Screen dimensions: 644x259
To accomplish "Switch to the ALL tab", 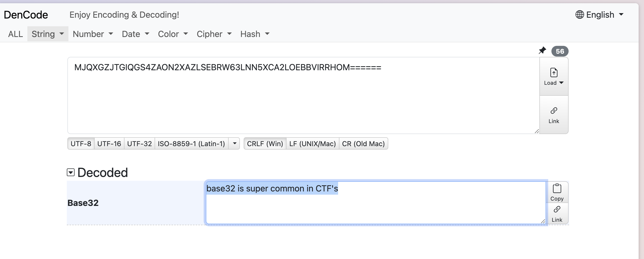I will pos(16,34).
